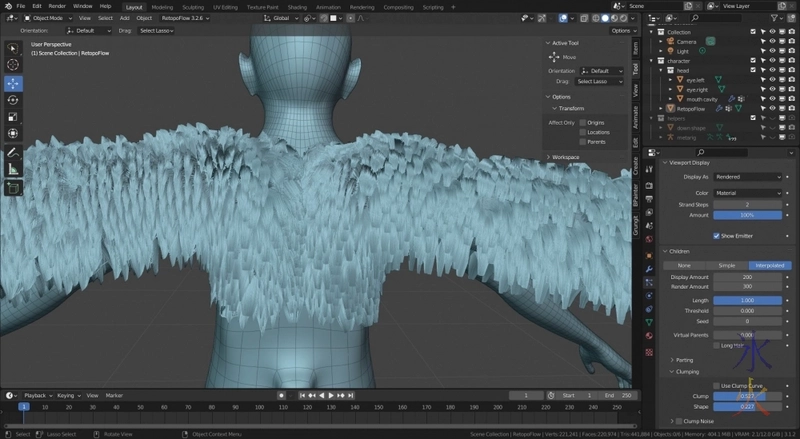800x439 pixels.
Task: Hide the Camera object in outliner
Action: click(772, 41)
